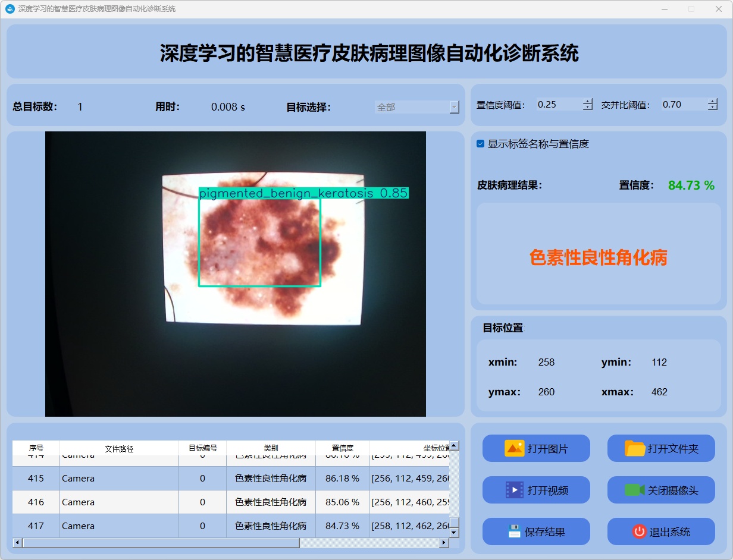Open image with 打开图片 button
The height and width of the screenshot is (560, 733).
point(536,448)
